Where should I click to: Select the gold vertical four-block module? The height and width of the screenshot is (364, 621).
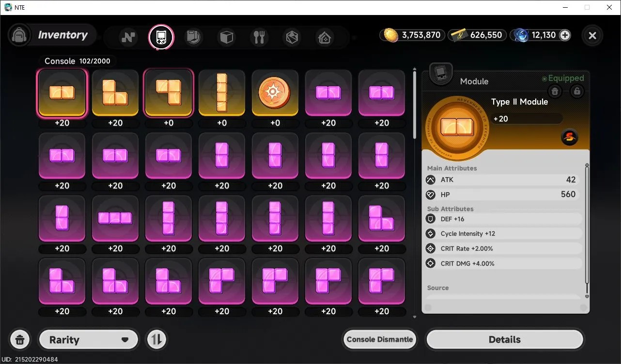point(222,93)
